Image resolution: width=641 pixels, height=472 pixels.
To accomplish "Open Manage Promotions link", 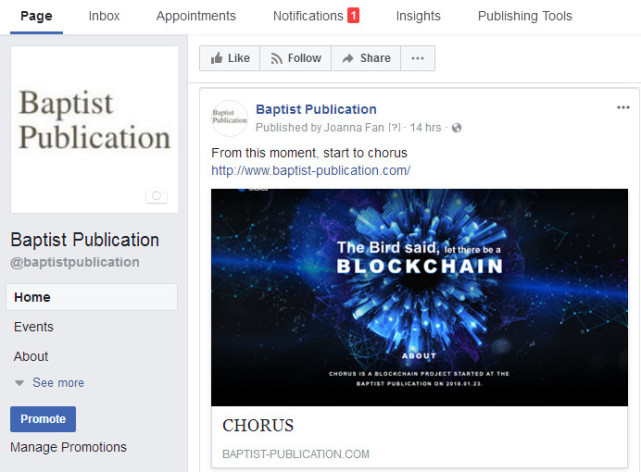I will click(x=68, y=447).
